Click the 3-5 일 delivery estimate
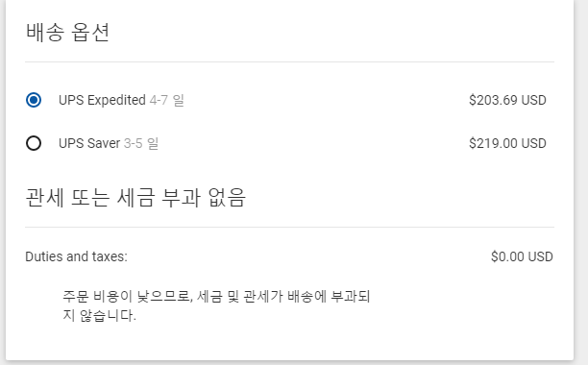 (x=141, y=143)
